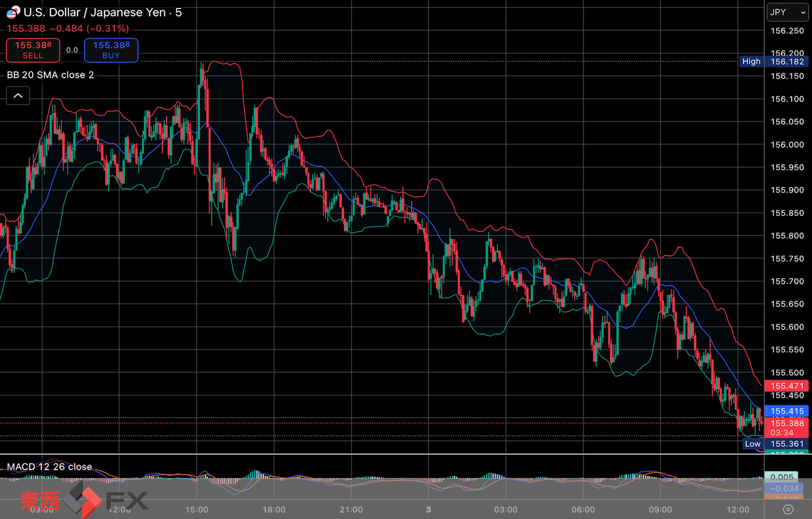The width and height of the screenshot is (812, 519).
Task: Click the 0.0 spread value between Sell and Buy
Action: [x=72, y=50]
